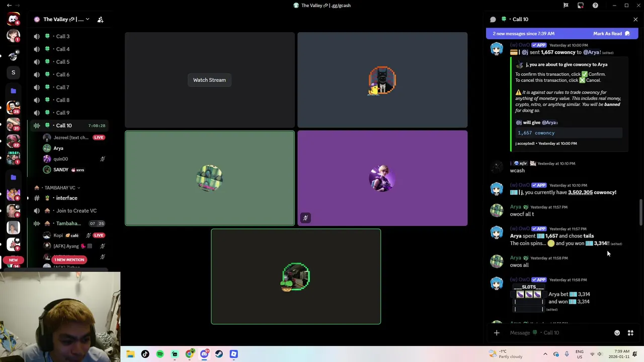Open Steam from the taskbar
Screen dimensions: 644x362
pos(219,354)
